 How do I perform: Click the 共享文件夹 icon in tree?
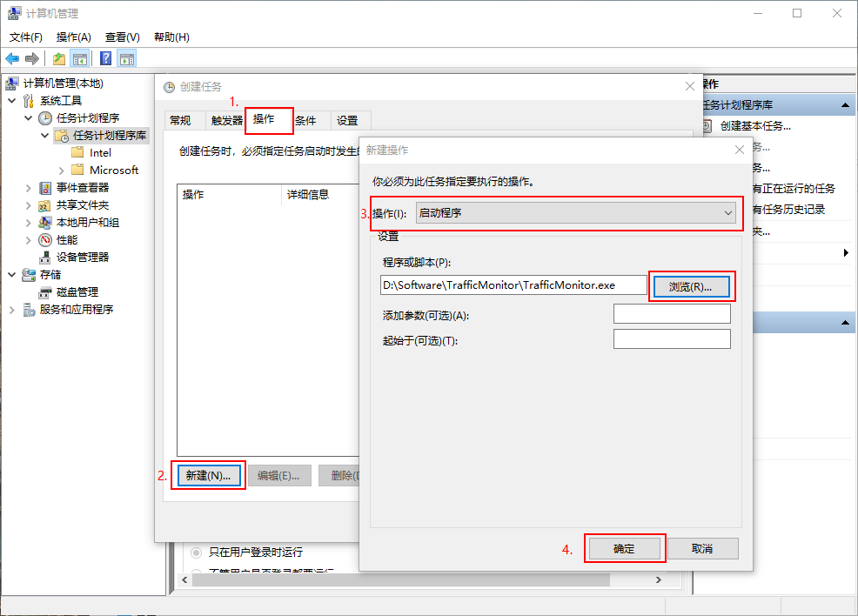click(x=45, y=205)
